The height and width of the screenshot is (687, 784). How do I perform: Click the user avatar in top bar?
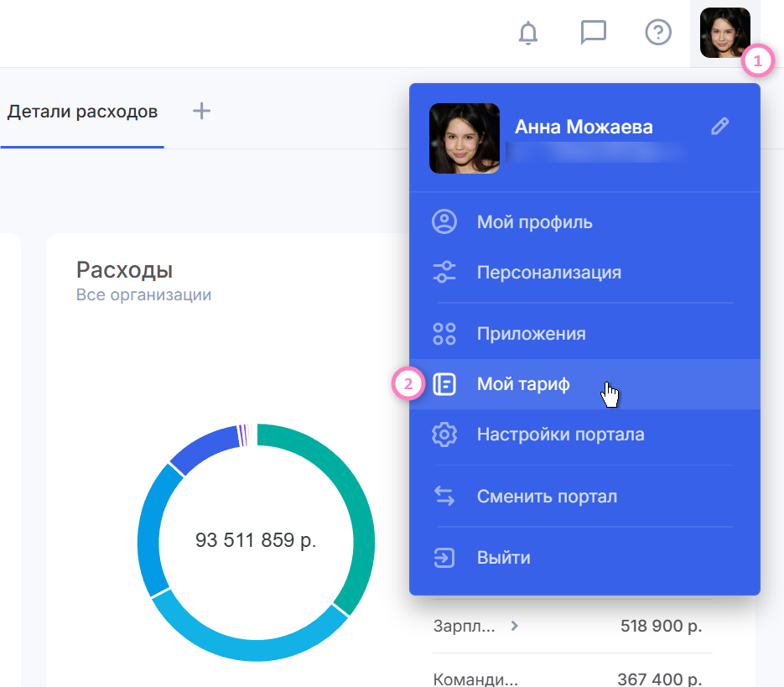coord(724,34)
